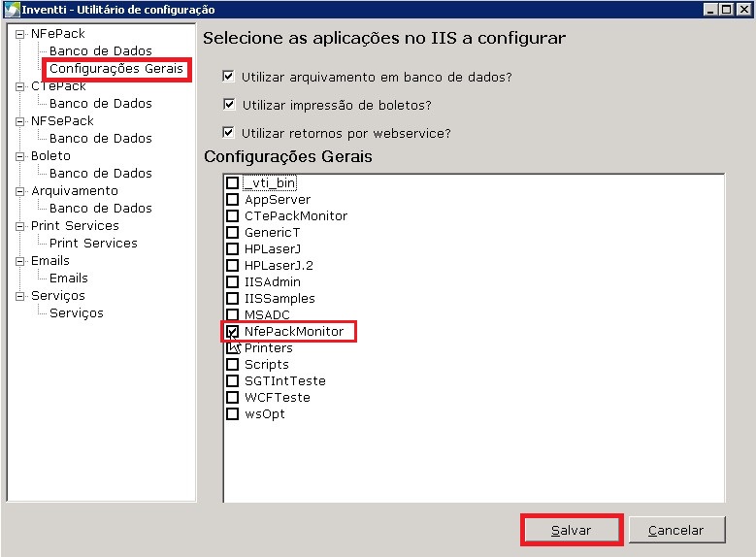The image size is (756, 557).
Task: Select Banco de Dados under Arquivamento
Action: (100, 209)
